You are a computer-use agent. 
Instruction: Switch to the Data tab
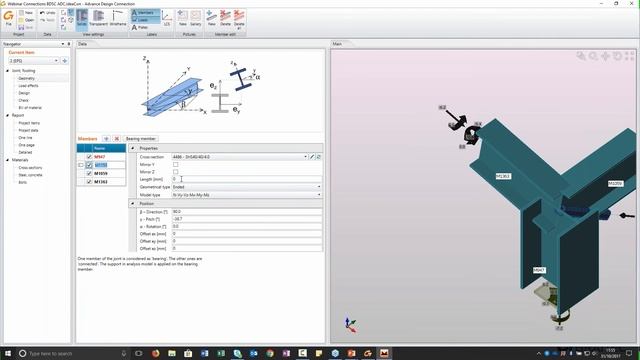click(x=82, y=44)
